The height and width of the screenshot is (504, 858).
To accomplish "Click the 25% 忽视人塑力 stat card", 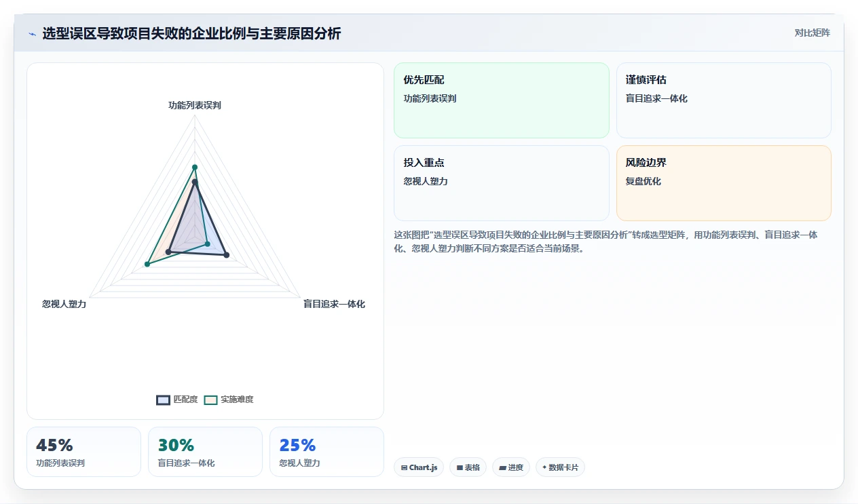I will tap(327, 452).
